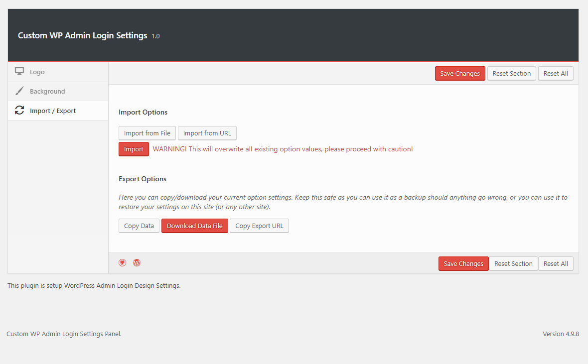
Task: Open the Logo settings tab
Action: click(58, 72)
